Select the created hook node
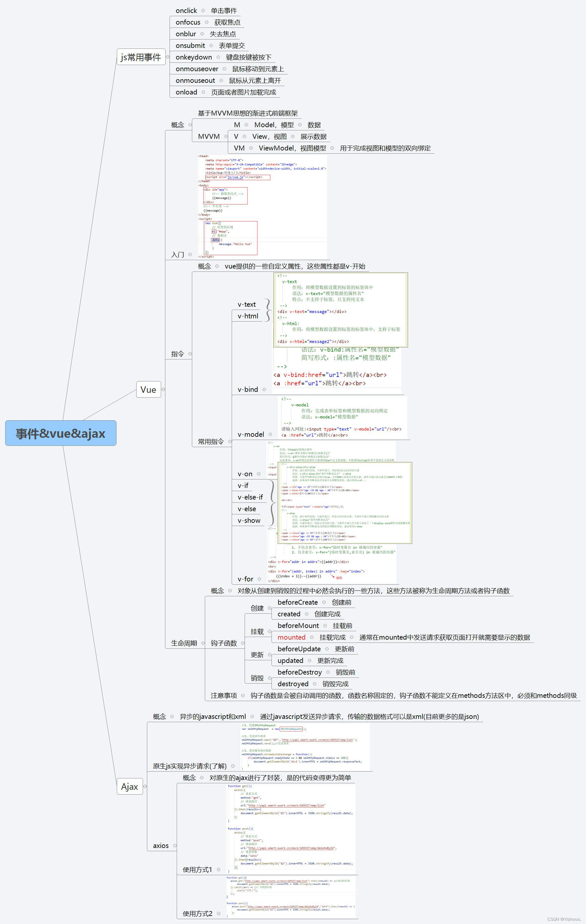The height and width of the screenshot is (924, 586). pos(289,614)
